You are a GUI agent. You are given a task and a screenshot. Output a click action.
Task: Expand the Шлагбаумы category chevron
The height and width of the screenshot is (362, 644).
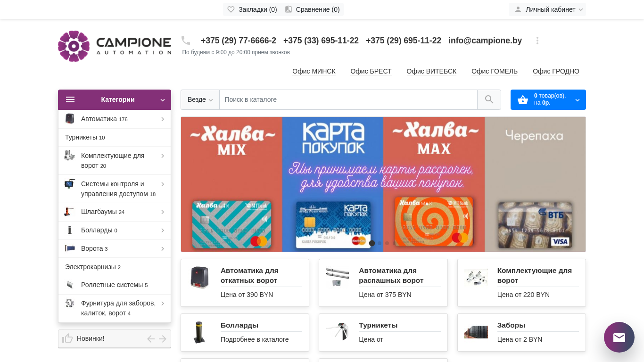(162, 212)
